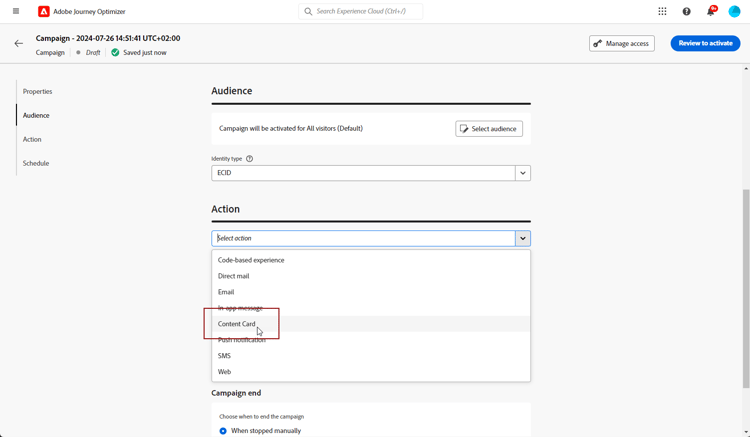The width and height of the screenshot is (750, 437).
Task: Show Identity type help tooltip
Action: coord(250,159)
